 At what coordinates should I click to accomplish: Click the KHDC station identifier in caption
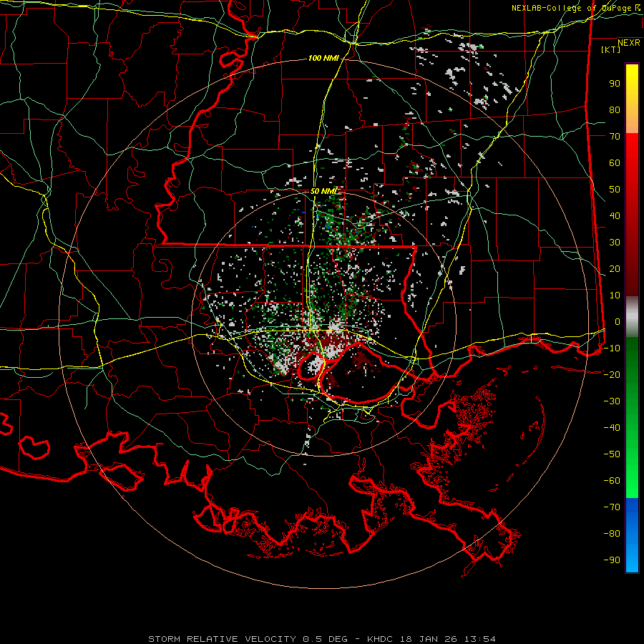pos(380,639)
